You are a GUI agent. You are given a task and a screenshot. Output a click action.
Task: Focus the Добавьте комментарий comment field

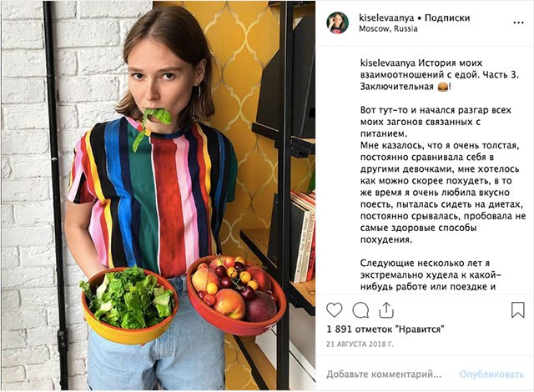click(x=384, y=374)
